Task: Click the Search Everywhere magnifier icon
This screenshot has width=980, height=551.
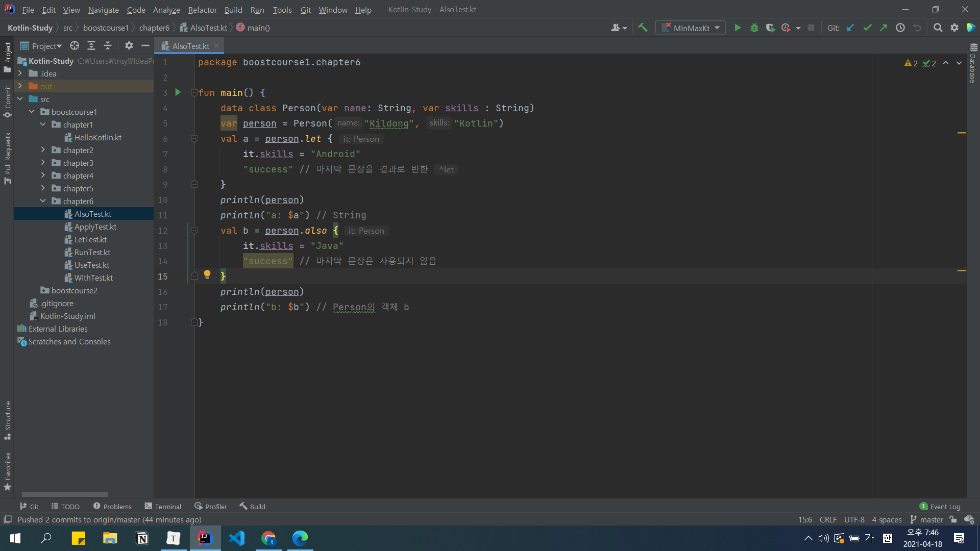Action: tap(938, 28)
